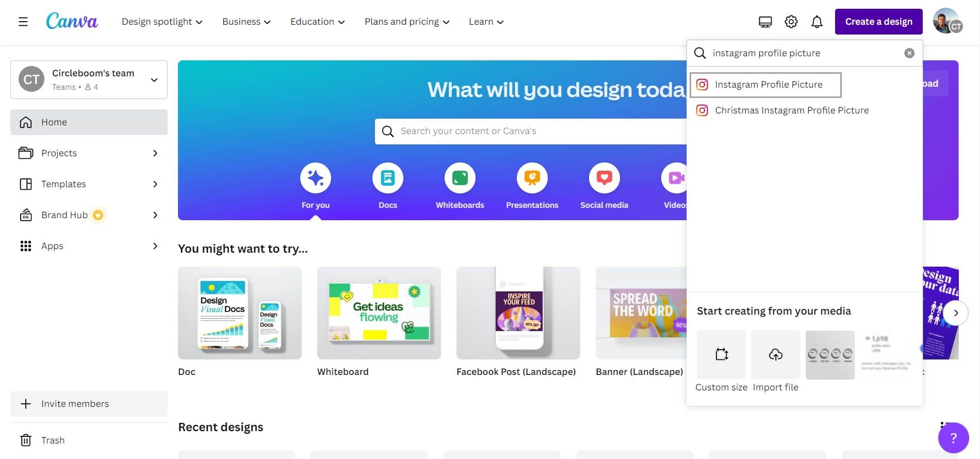Open Brand Hub in the sidebar
This screenshot has width=980, height=459.
[x=89, y=215]
